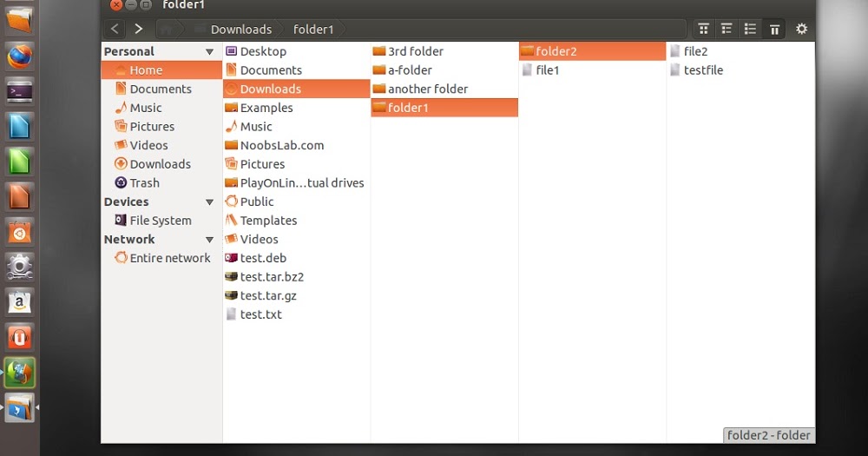
Task: Select the file2 file
Action: click(x=740, y=51)
